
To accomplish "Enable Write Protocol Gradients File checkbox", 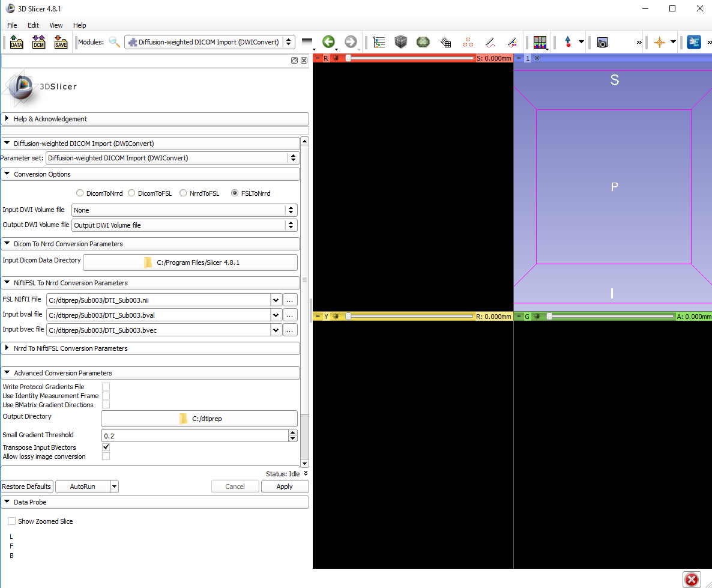I will coord(106,387).
